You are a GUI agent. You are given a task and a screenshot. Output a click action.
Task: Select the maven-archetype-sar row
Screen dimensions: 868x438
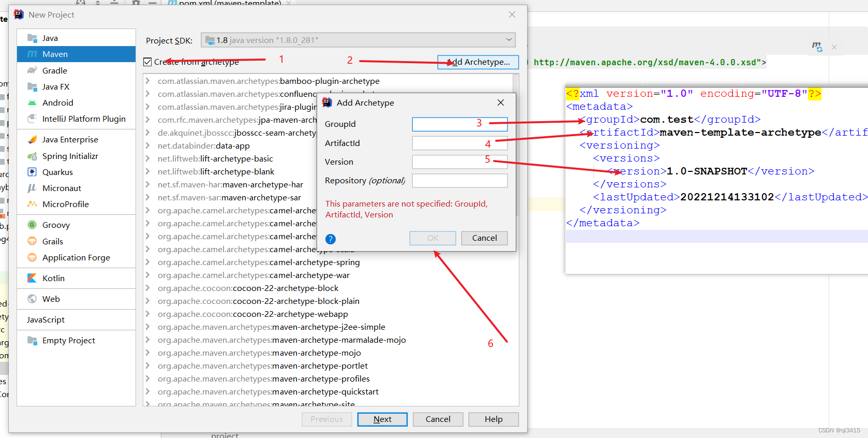pos(229,197)
